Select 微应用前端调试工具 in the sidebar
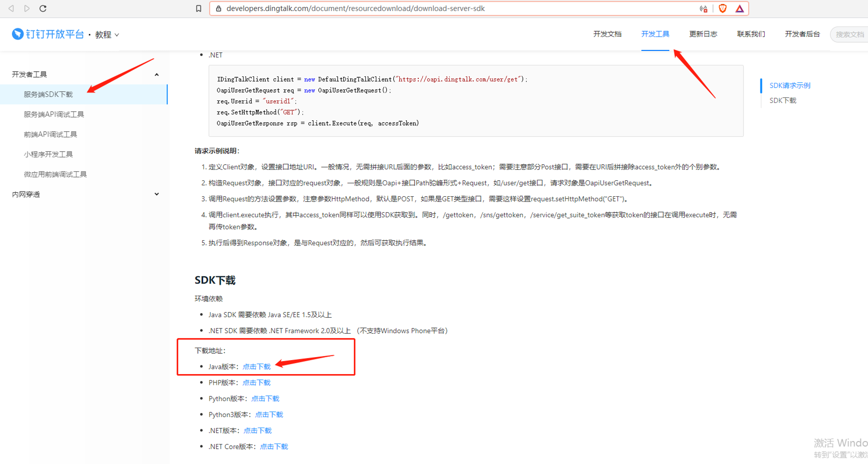 55,174
